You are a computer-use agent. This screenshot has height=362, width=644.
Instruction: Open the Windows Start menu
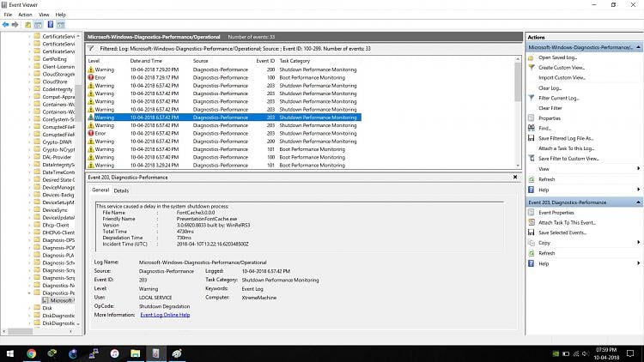point(9,353)
